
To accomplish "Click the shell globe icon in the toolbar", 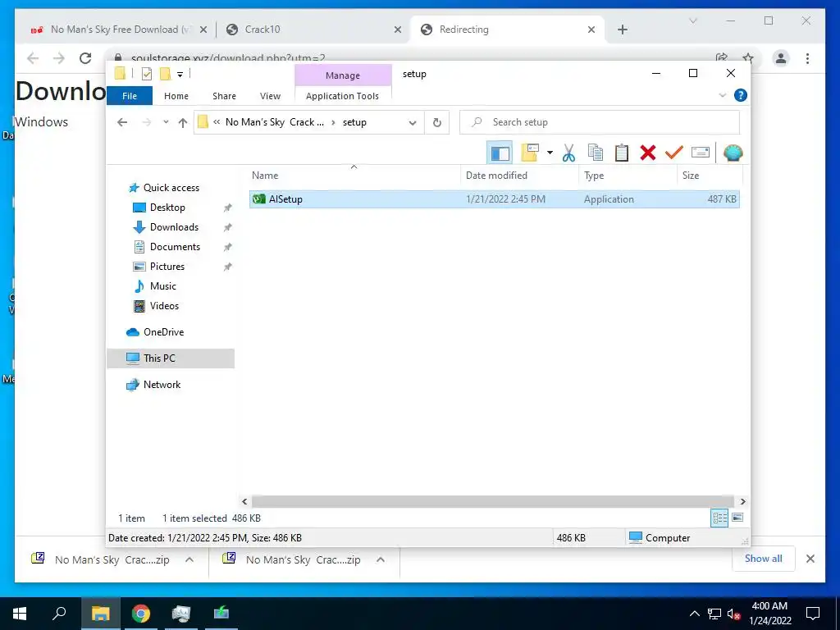I will tap(733, 153).
